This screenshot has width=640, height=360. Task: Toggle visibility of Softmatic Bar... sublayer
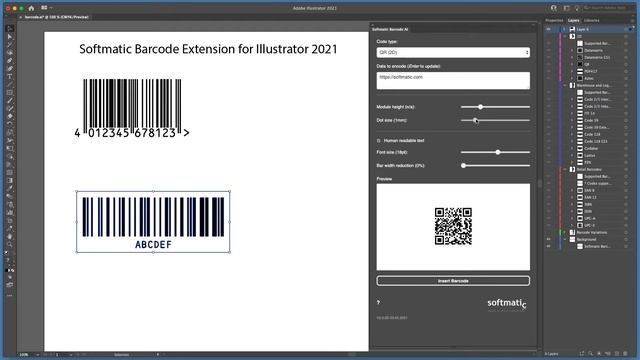click(548, 246)
